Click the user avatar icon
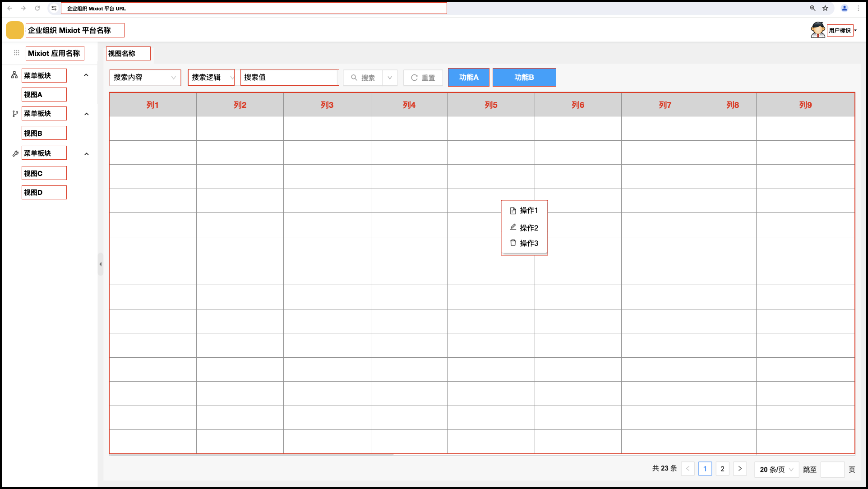The image size is (868, 489). [817, 30]
